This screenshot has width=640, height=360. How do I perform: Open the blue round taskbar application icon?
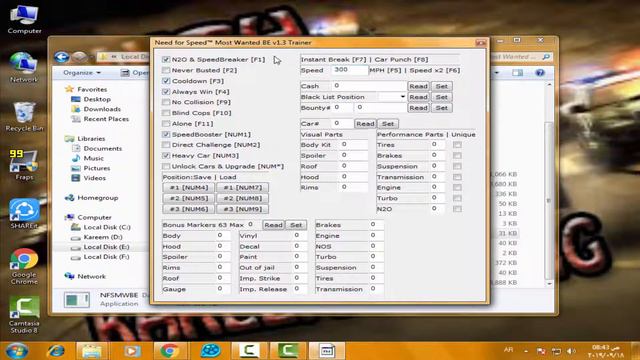point(211,351)
